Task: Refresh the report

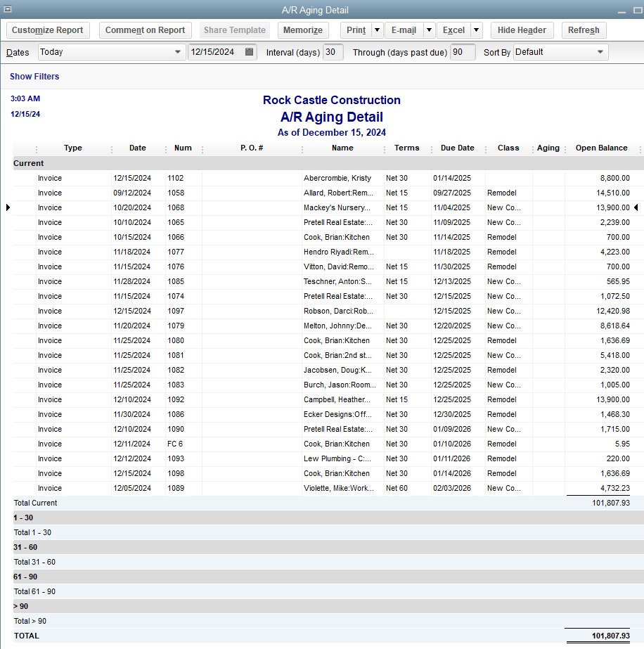Action: coord(584,30)
